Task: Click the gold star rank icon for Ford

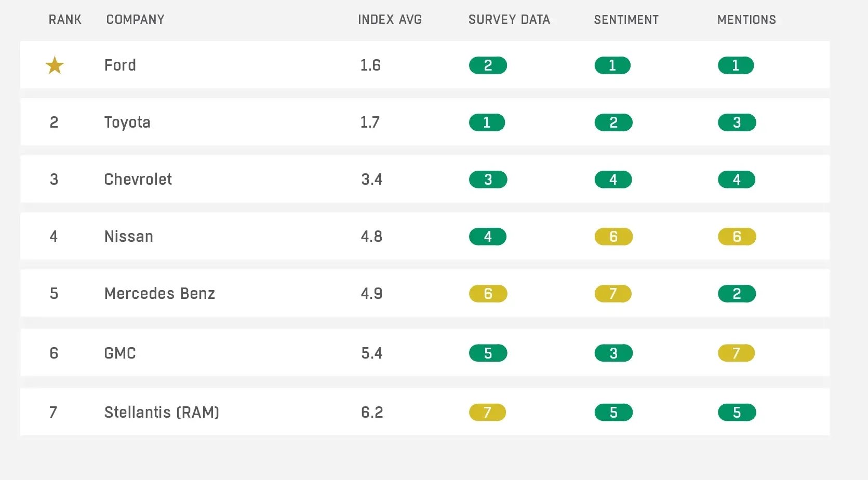Action: click(x=55, y=65)
